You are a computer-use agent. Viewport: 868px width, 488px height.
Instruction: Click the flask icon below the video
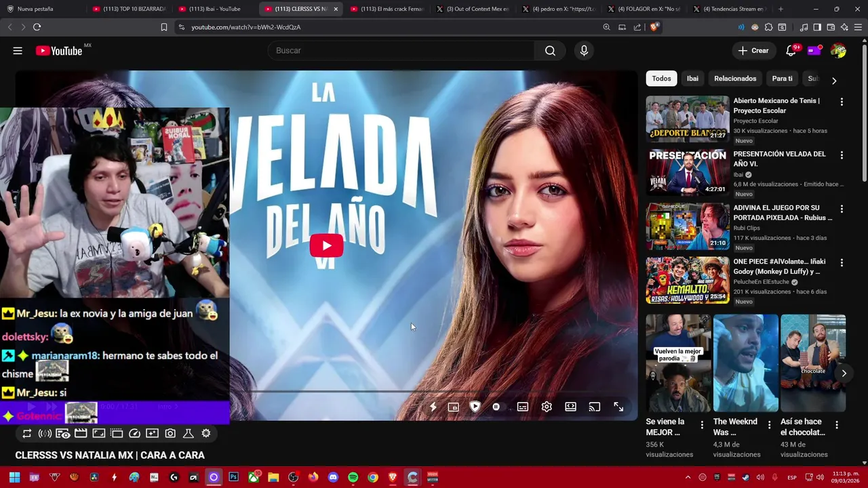tap(189, 434)
